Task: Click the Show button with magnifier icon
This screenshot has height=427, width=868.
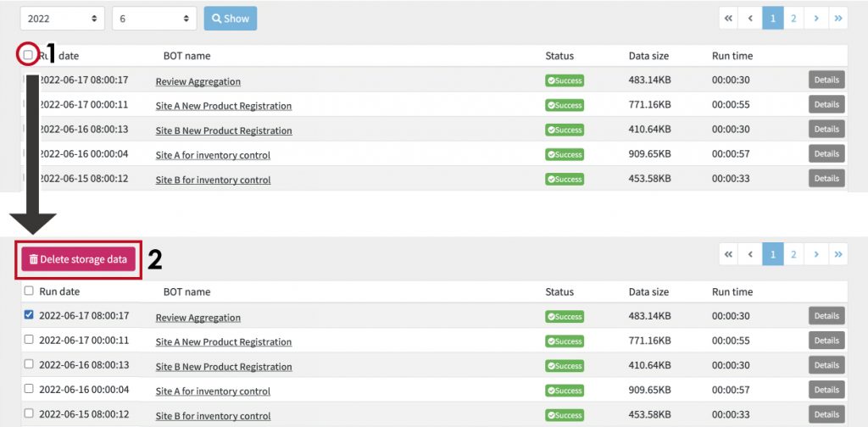Action: pos(230,18)
